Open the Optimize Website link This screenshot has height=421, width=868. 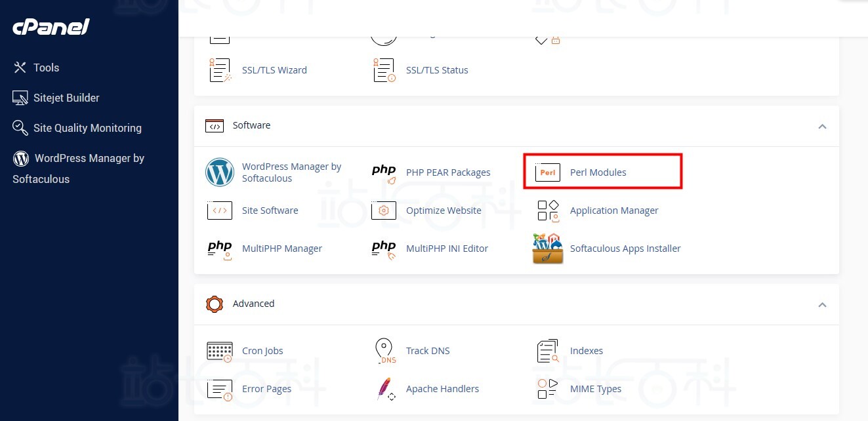(x=444, y=210)
